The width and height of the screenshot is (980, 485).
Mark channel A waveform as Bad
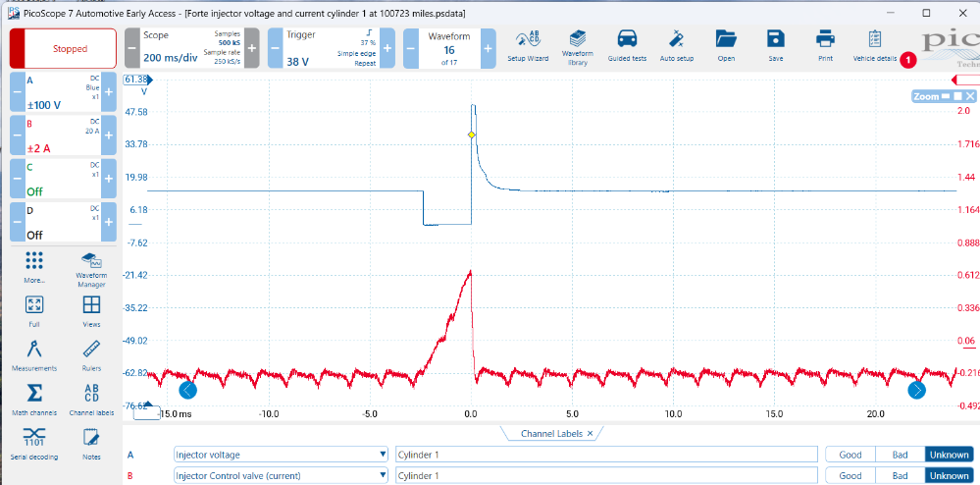(x=900, y=455)
